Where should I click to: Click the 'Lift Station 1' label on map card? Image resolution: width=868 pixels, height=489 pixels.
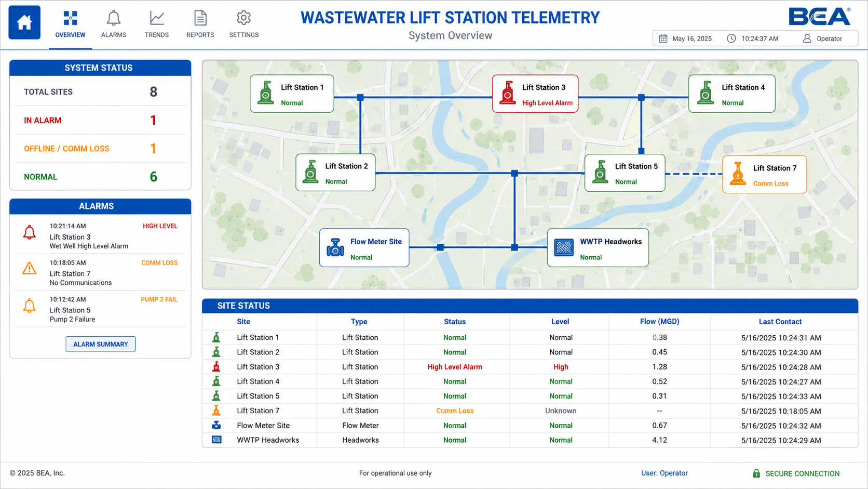302,87
